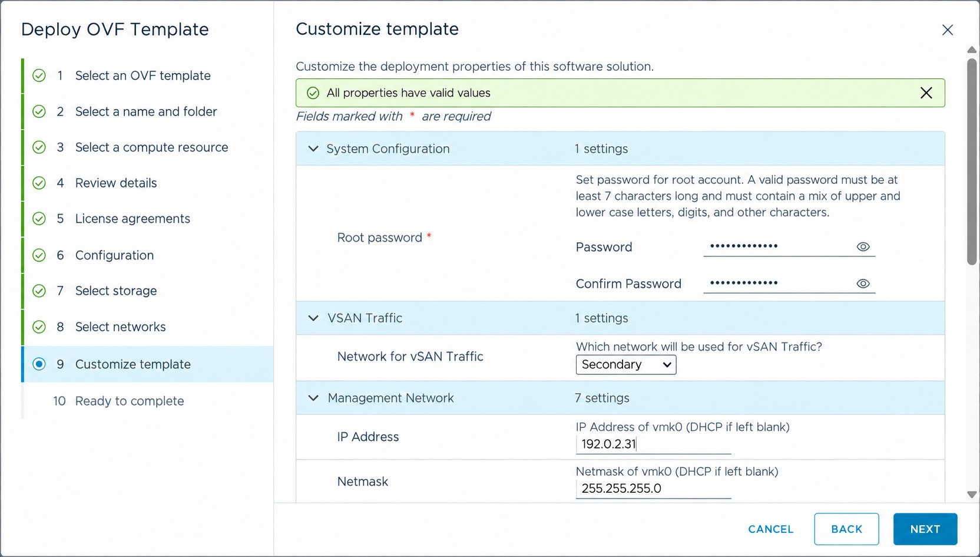Click the checkmark icon beside Review details
The width and height of the screenshot is (980, 557).
[39, 183]
